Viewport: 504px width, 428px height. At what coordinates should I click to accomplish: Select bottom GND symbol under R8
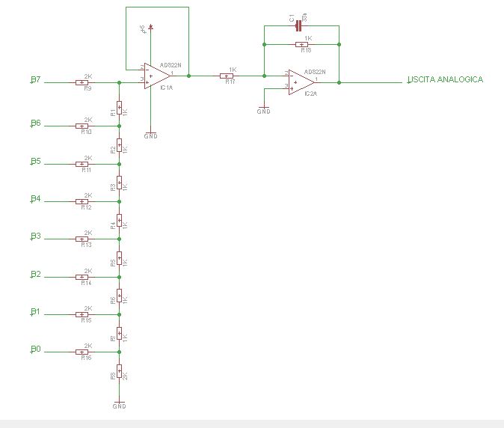coord(119,405)
